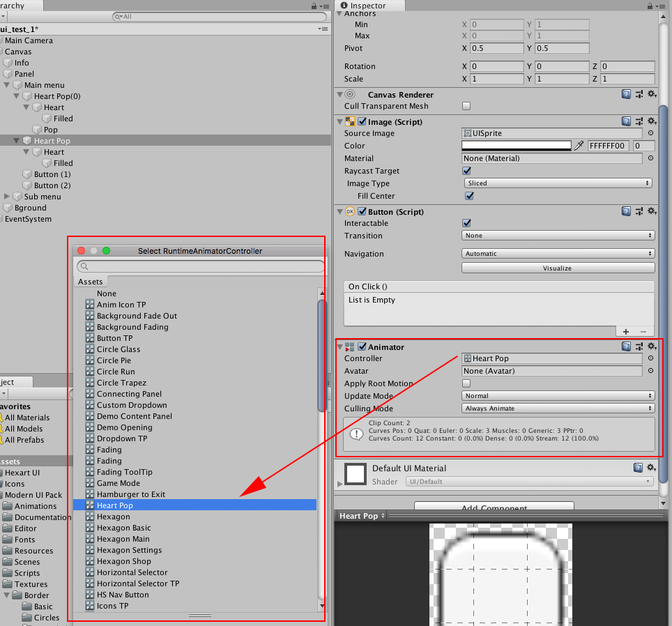The width and height of the screenshot is (672, 626).
Task: Click the Color swatch in the Image component
Action: pos(516,146)
